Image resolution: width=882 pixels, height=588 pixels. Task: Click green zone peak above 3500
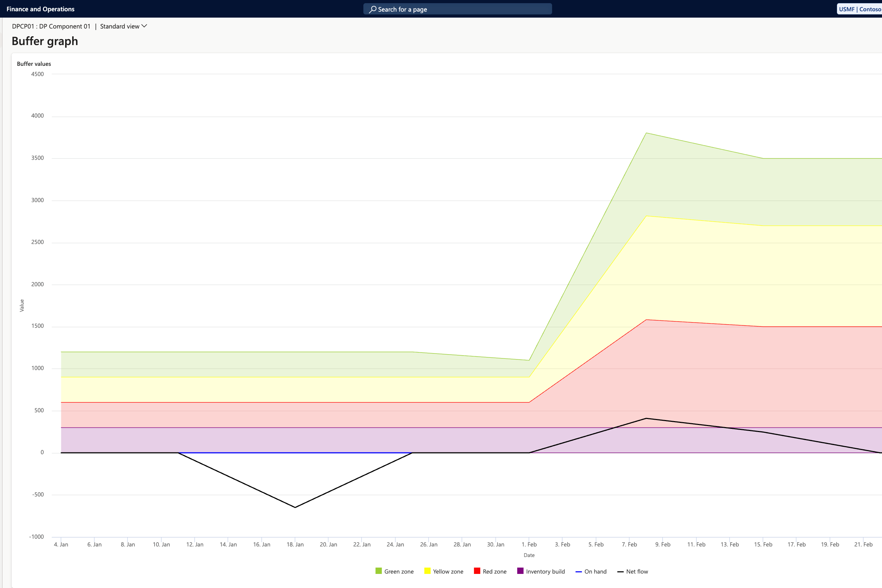coord(646,133)
